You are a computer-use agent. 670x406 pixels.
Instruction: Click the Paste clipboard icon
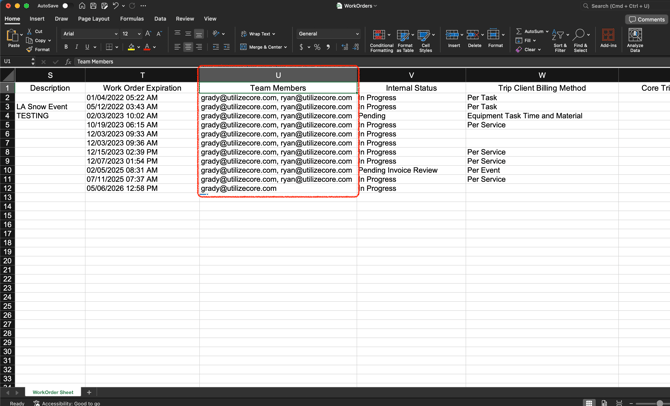coord(12,36)
